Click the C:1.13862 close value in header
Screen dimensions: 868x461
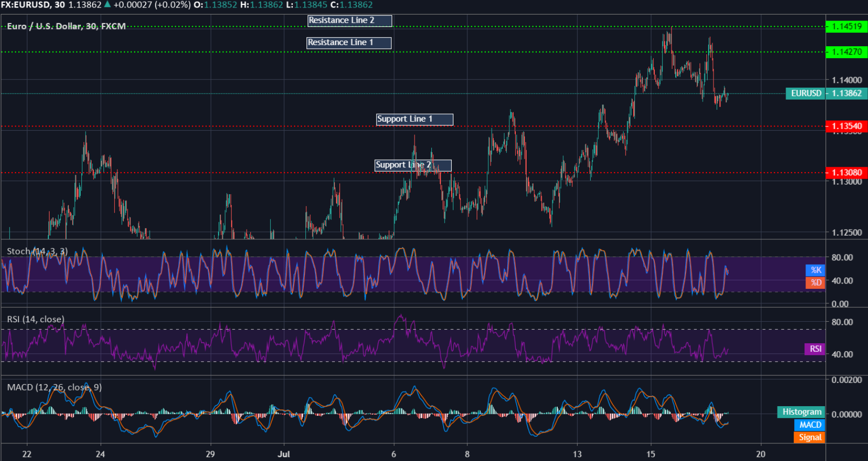tap(352, 5)
